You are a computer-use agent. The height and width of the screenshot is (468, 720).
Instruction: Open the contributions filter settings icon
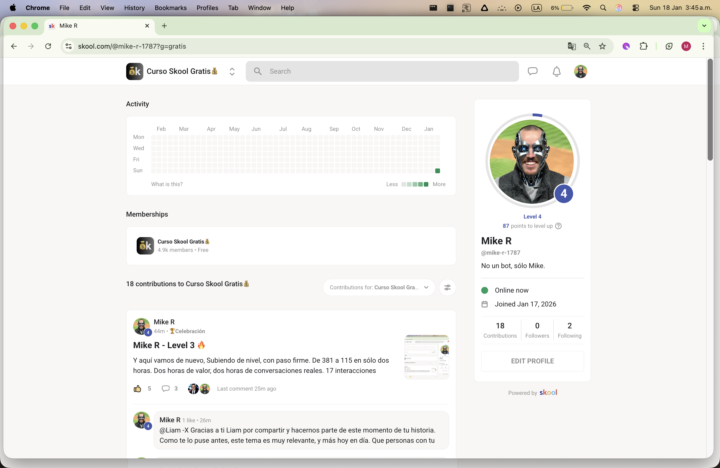447,288
